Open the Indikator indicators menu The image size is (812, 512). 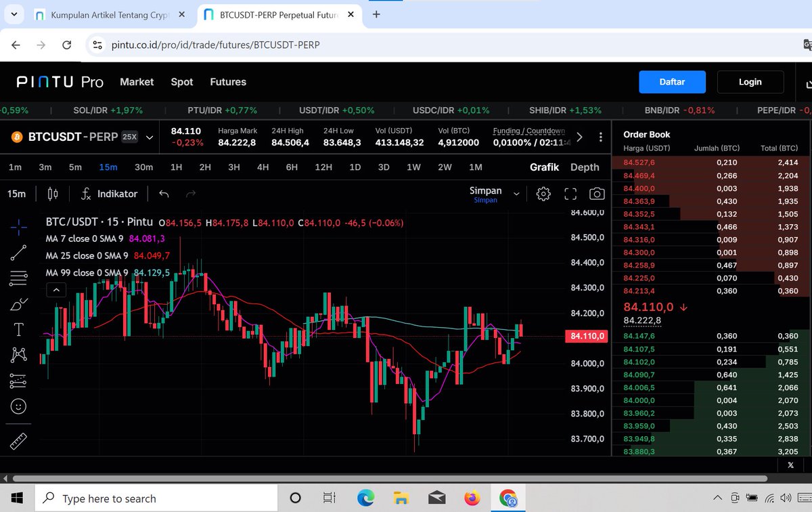pos(108,194)
